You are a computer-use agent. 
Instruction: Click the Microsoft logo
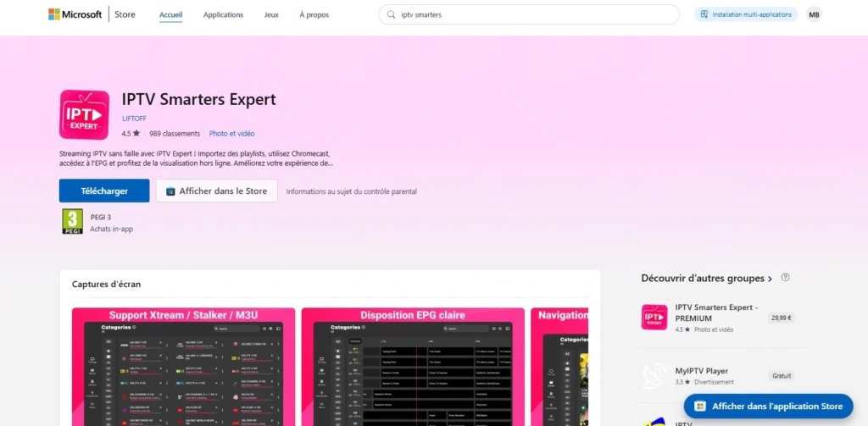click(75, 14)
